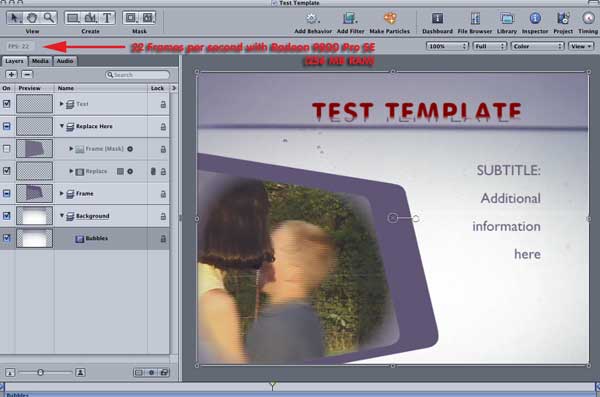Select the zoom magnifier tool

click(49, 18)
